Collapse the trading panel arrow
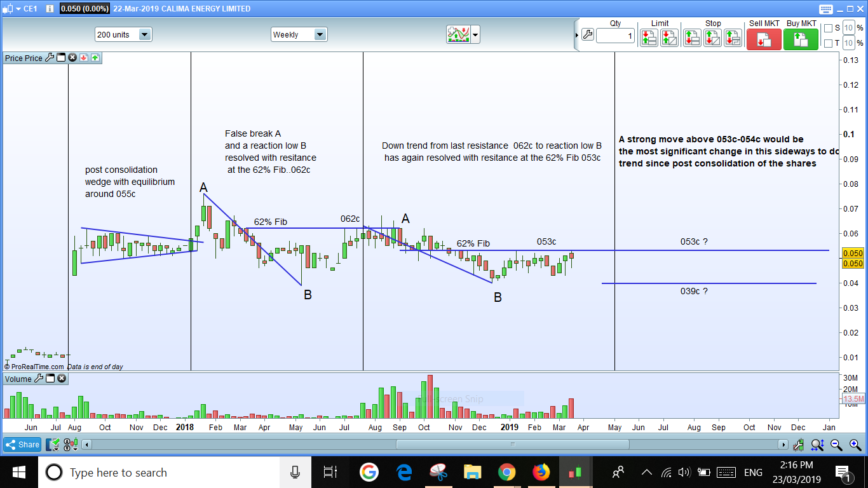 click(x=577, y=35)
